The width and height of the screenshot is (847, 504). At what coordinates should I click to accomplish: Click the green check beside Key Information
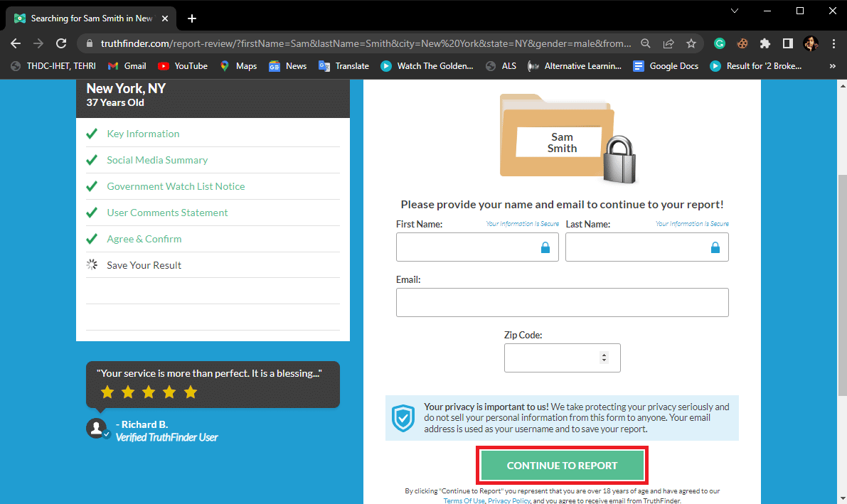[92, 134]
